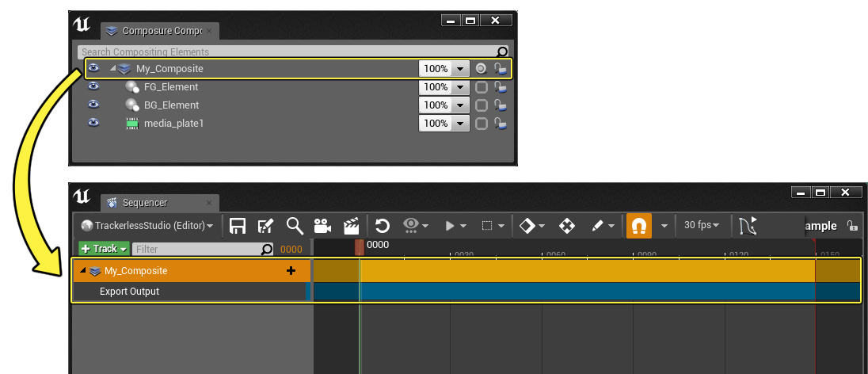This screenshot has width=868, height=374.
Task: Open the TrackerlessStudio (Editor) world dropdown
Action: click(148, 226)
